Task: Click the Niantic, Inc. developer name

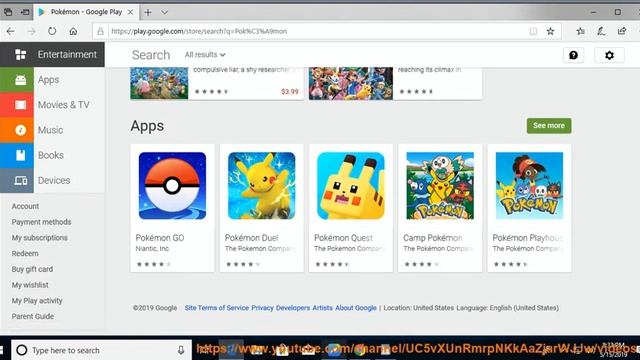Action: click(152, 249)
